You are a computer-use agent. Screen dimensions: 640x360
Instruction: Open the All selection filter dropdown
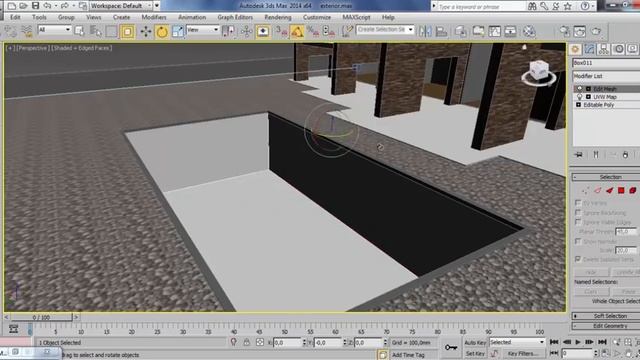click(54, 29)
